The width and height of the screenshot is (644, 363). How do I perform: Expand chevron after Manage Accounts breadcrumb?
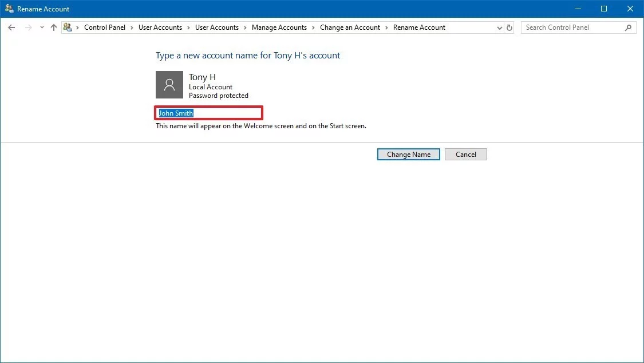click(x=313, y=27)
